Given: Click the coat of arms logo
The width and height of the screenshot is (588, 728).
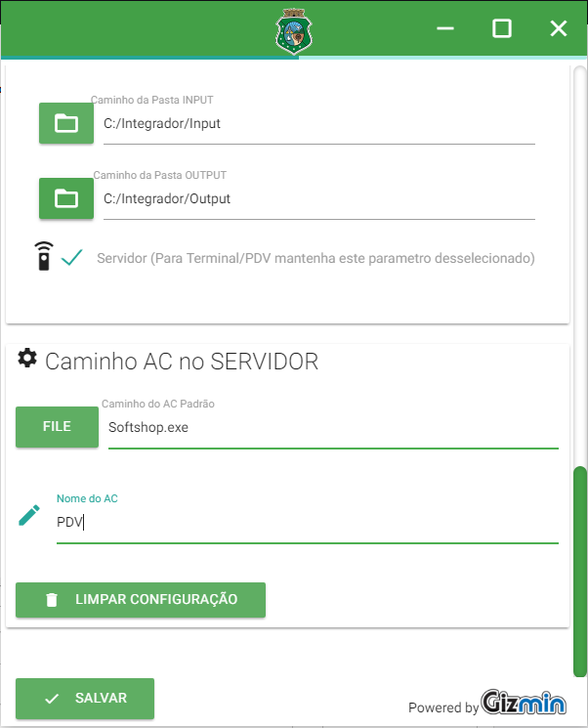Looking at the screenshot, I should [x=294, y=29].
